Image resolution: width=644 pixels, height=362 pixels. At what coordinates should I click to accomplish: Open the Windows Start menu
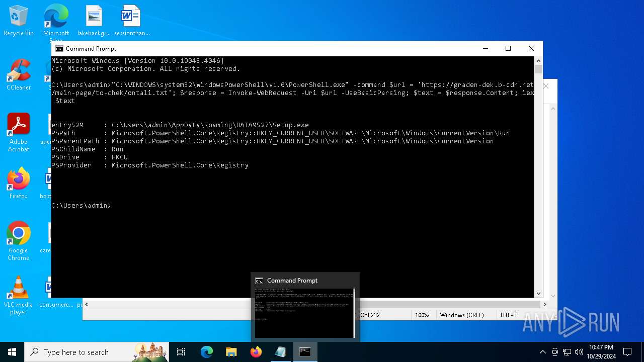[x=12, y=352]
